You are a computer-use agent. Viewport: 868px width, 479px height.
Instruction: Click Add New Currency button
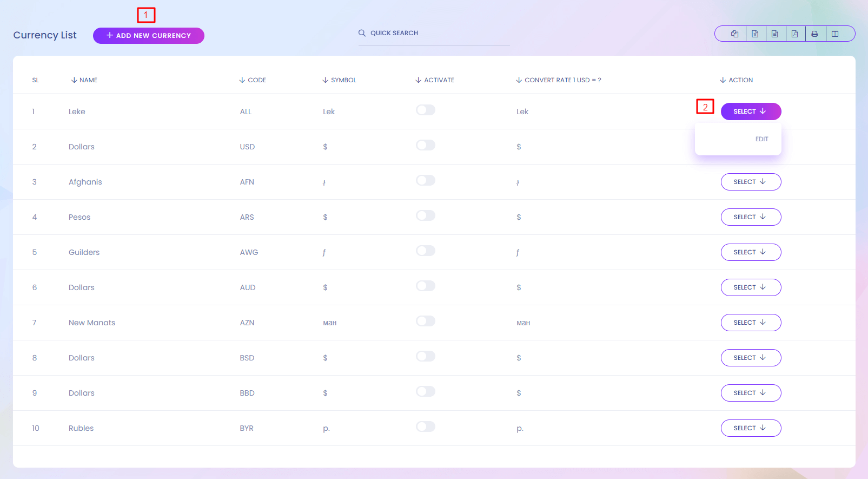[149, 36]
